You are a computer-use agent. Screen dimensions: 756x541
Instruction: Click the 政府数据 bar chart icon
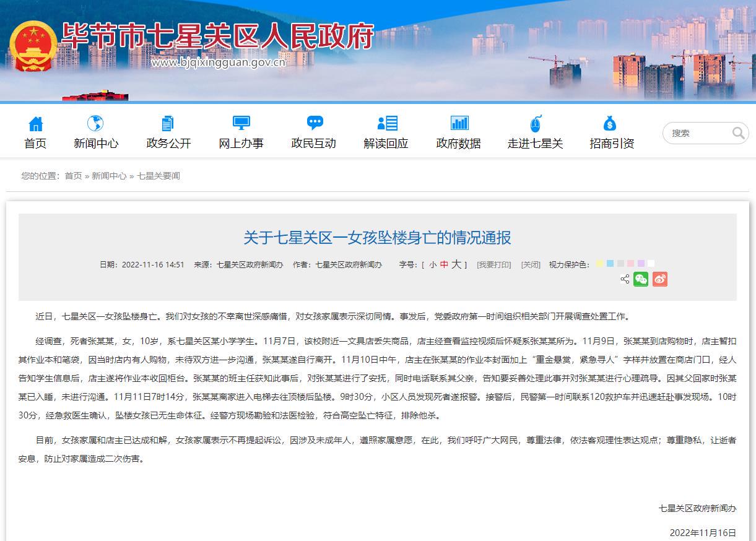459,123
